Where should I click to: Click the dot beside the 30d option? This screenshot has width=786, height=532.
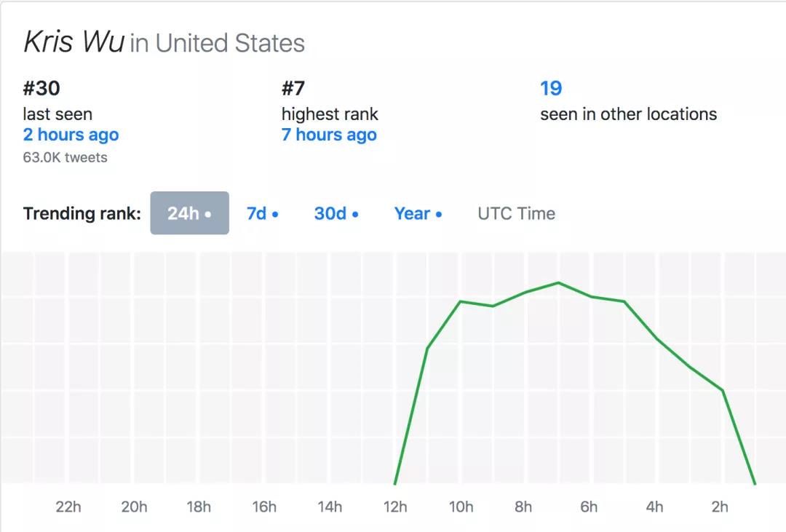click(x=355, y=214)
